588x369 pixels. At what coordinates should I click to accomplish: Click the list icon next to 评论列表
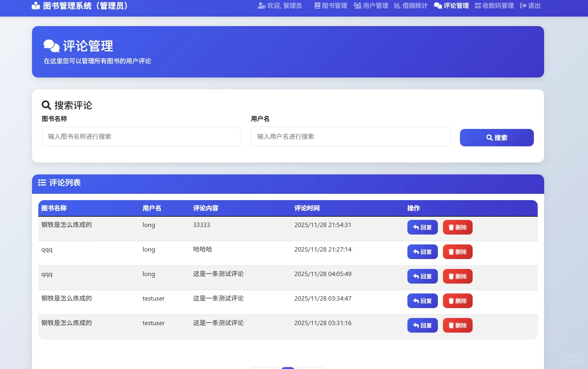[42, 183]
